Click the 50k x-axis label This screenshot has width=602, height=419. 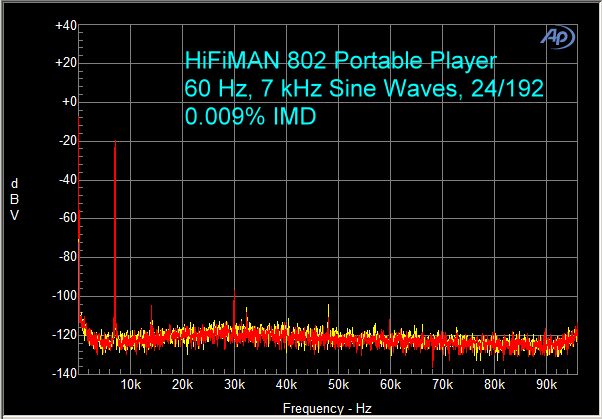coord(338,385)
